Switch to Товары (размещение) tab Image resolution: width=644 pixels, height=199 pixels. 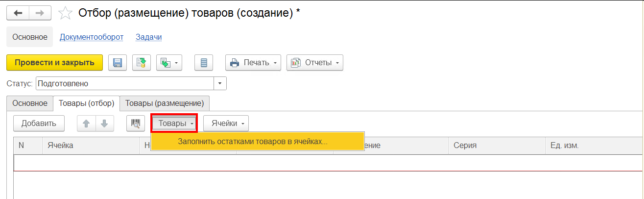(x=165, y=103)
